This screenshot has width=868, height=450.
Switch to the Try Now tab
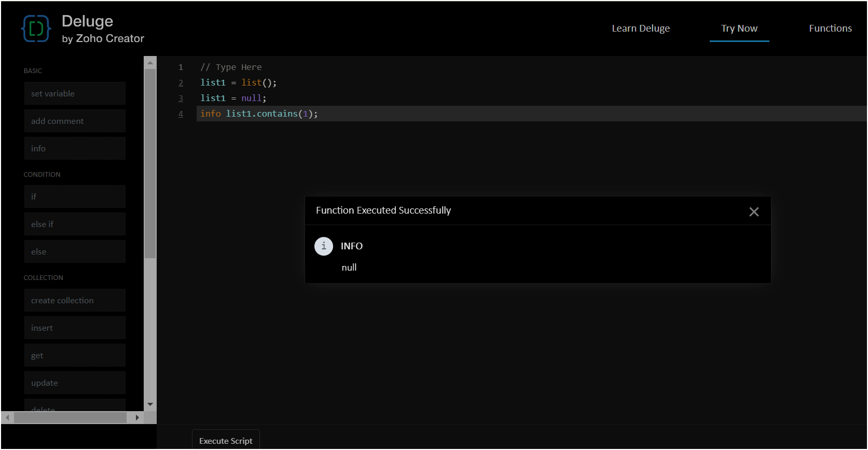click(739, 29)
